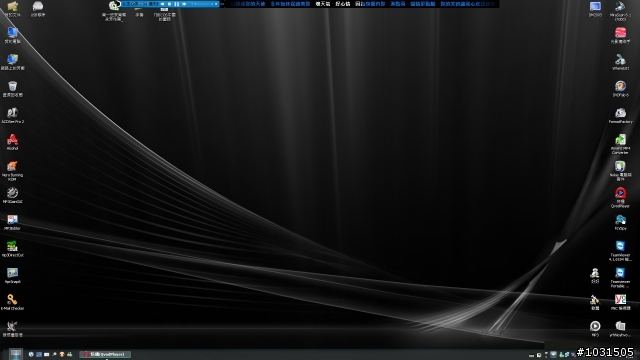Open the MP3Editor desktop shortcut
640x360 pixels.
coord(12,220)
